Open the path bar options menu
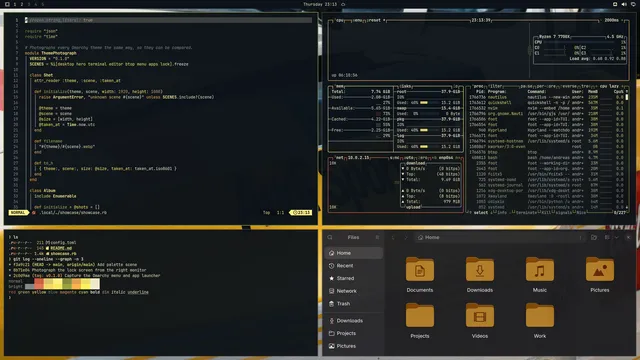Screen dimensions: 640x360 [581, 237]
